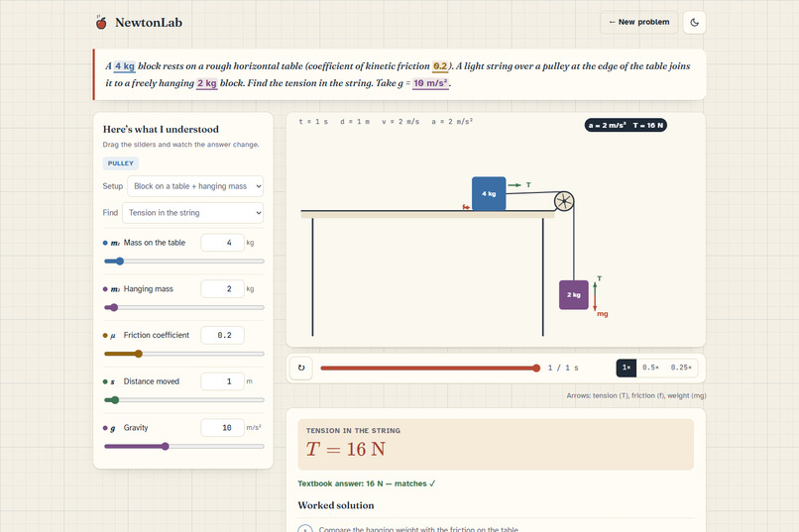
Task: Click the highlighted 2 kg value in the problem
Action: pos(207,83)
